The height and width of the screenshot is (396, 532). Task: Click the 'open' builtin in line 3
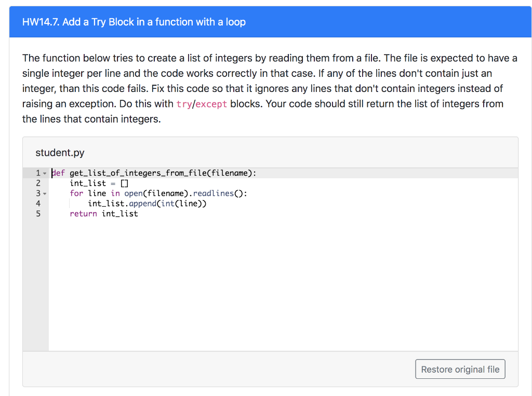(x=134, y=193)
